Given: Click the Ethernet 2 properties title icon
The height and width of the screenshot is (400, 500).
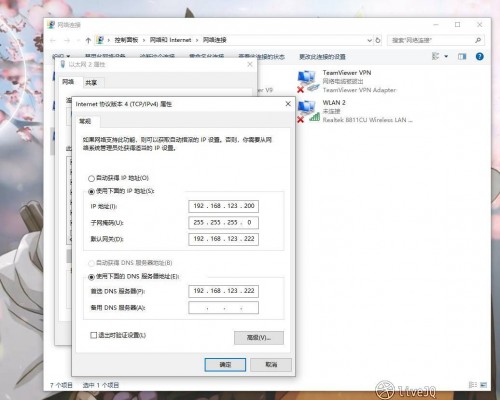Looking at the screenshot, I should (x=62, y=64).
